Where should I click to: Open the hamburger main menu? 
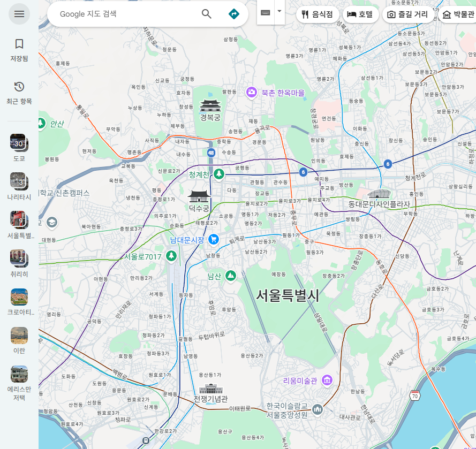click(x=19, y=14)
